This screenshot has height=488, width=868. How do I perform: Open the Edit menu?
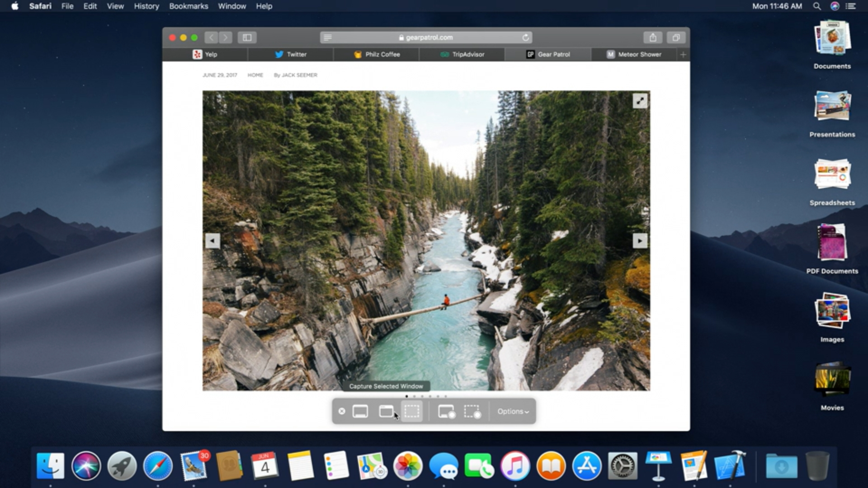click(90, 6)
